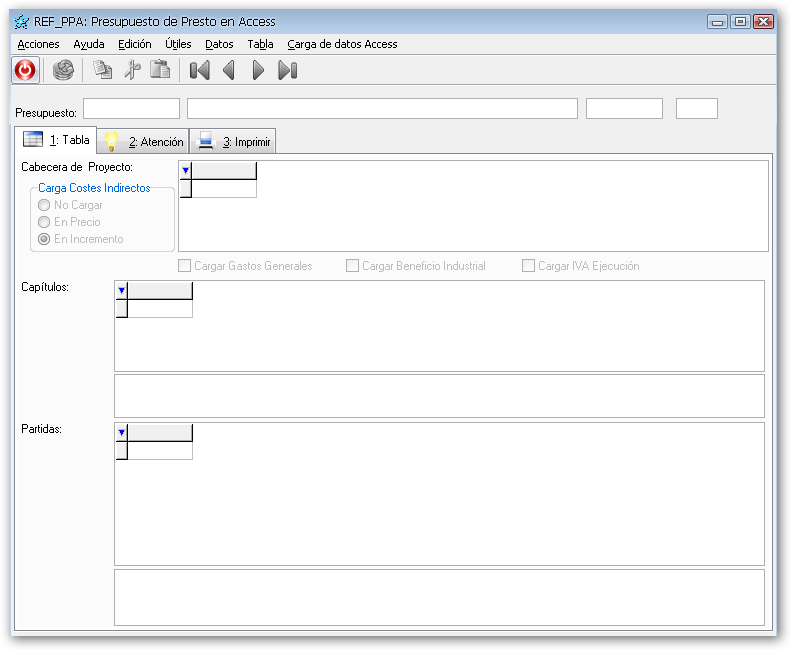Enable Cargar Gastos Generales checkbox
The height and width of the screenshot is (650, 791).
(x=185, y=265)
